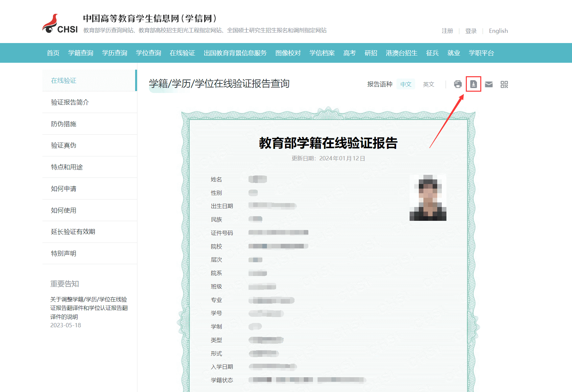Open 学籍查询 navigation item
The height and width of the screenshot is (392, 572).
pyautogui.click(x=81, y=53)
